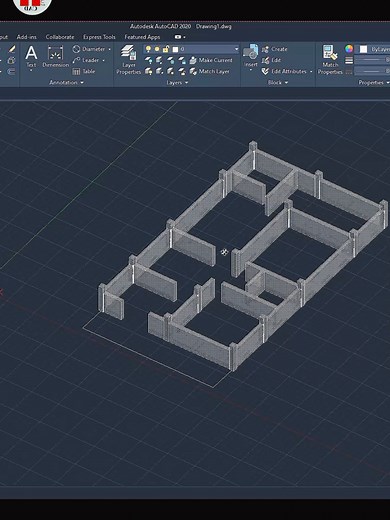This screenshot has height=520, width=390.
Task: Click the Thaw All Layers icon
Action: pyautogui.click(x=171, y=71)
